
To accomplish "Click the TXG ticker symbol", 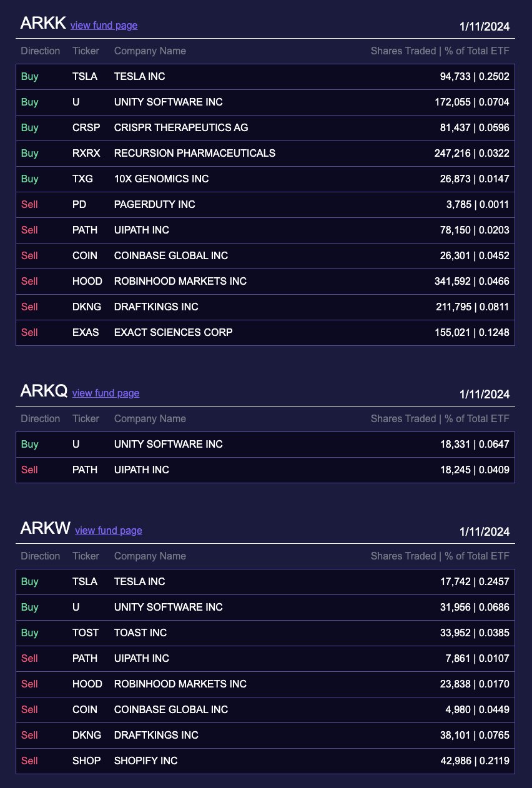I will click(82, 179).
